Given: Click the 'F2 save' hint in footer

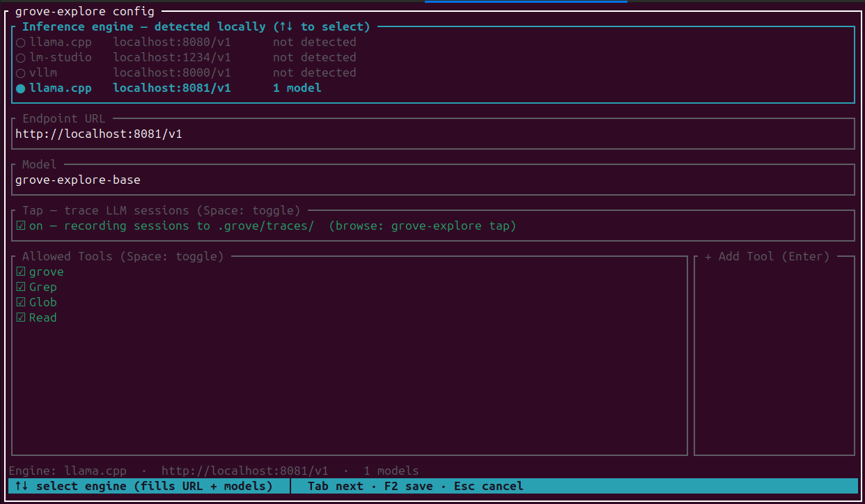Looking at the screenshot, I should [409, 487].
